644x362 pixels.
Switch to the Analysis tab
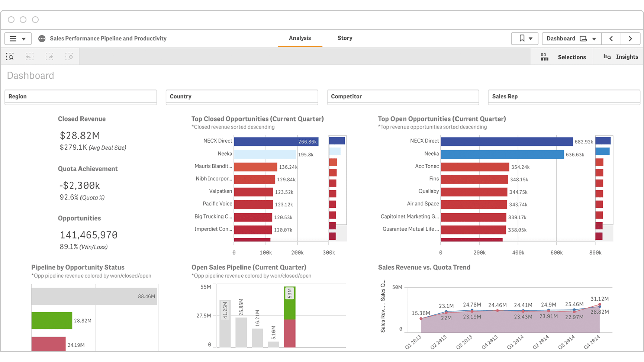pos(300,38)
